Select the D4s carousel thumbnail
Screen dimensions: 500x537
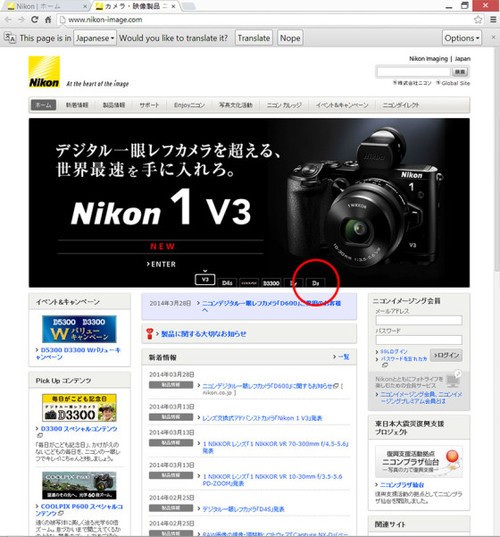point(227,283)
